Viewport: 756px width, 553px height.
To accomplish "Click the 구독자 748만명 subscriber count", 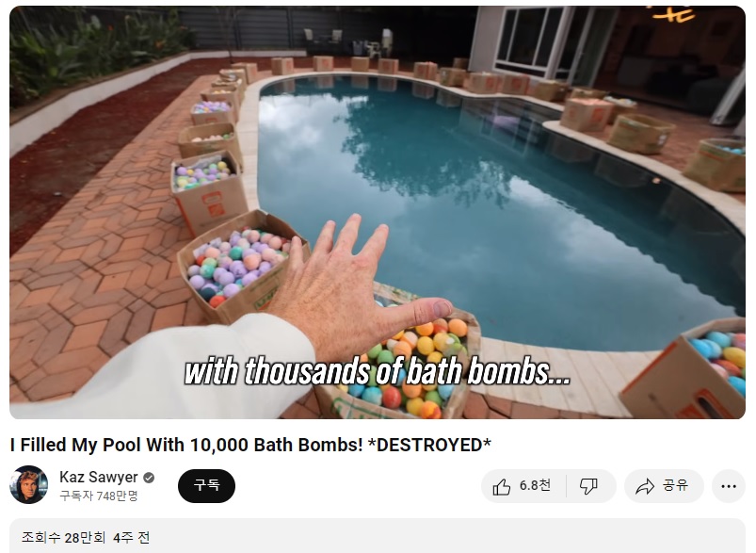I will pyautogui.click(x=99, y=496).
